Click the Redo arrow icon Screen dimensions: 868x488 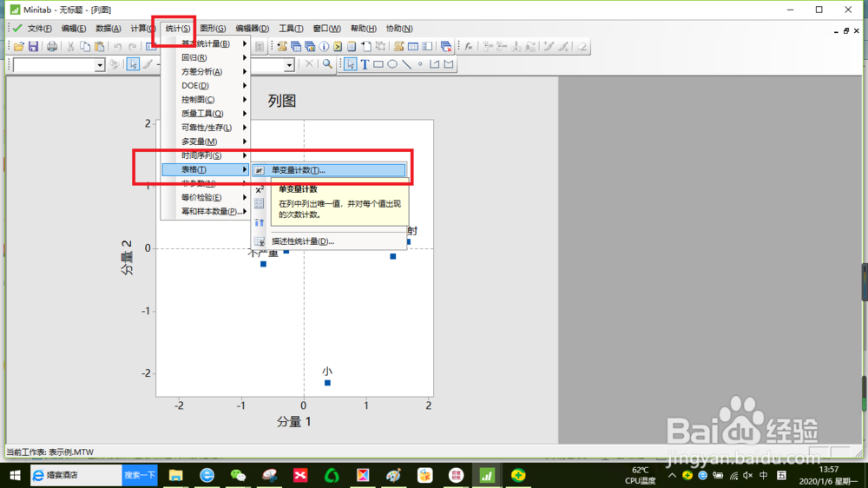click(x=132, y=47)
